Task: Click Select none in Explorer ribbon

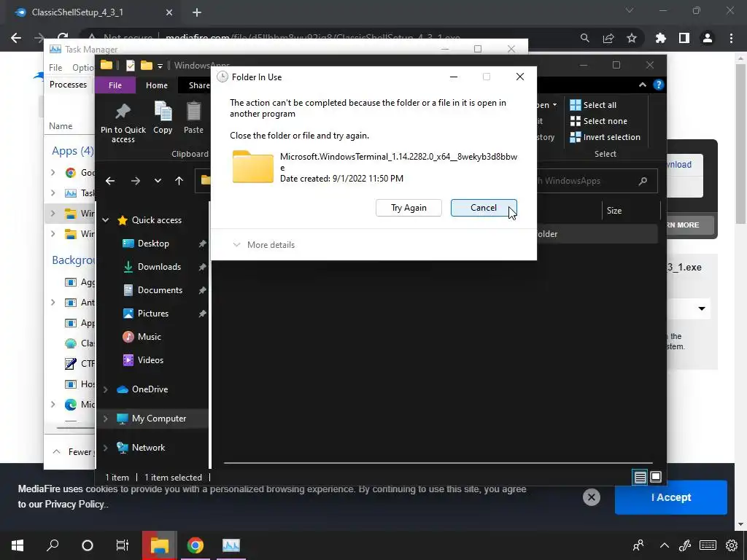Action: pos(598,121)
